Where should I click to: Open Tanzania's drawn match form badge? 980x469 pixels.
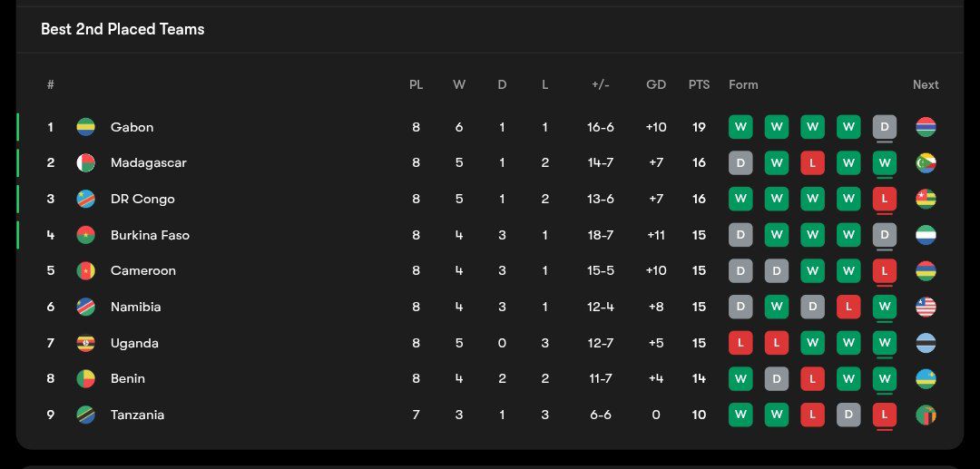click(x=848, y=415)
